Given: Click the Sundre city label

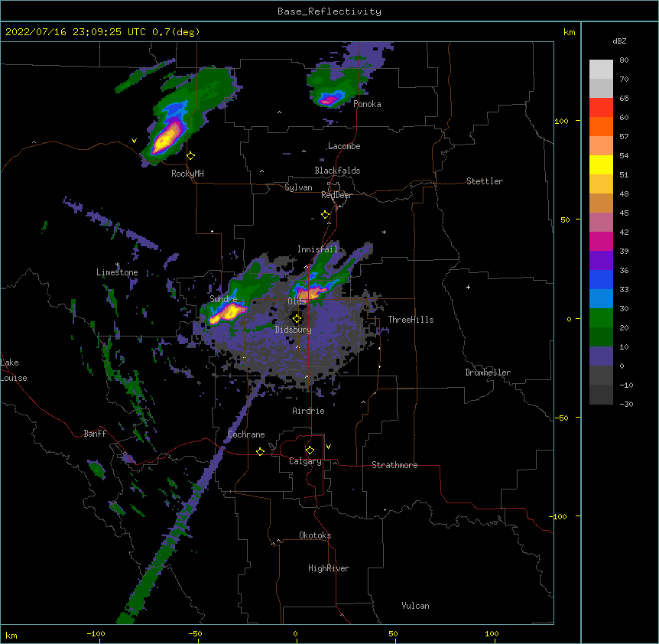Looking at the screenshot, I should pyautogui.click(x=223, y=299).
